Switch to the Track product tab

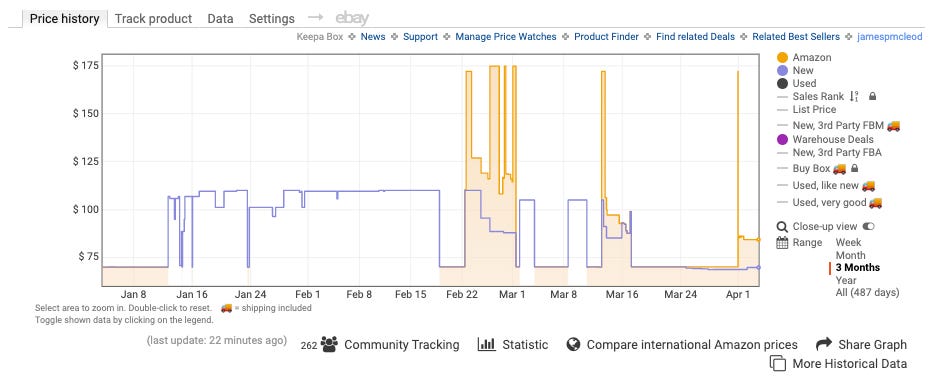pyautogui.click(x=154, y=18)
